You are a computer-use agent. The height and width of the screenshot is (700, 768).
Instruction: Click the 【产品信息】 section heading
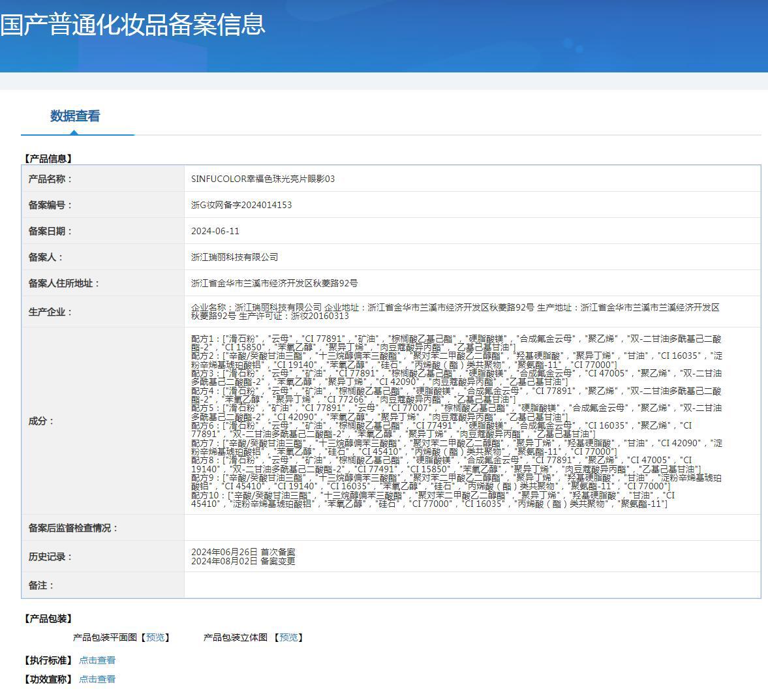pyautogui.click(x=48, y=159)
